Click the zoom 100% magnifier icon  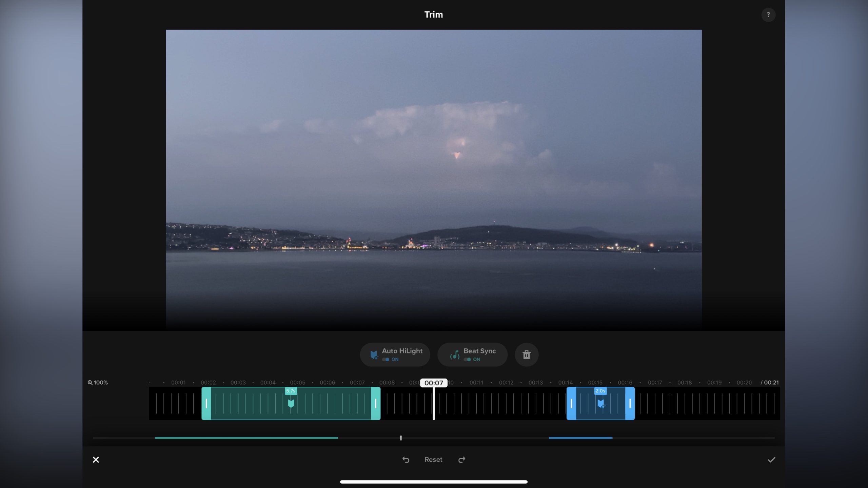click(x=90, y=383)
